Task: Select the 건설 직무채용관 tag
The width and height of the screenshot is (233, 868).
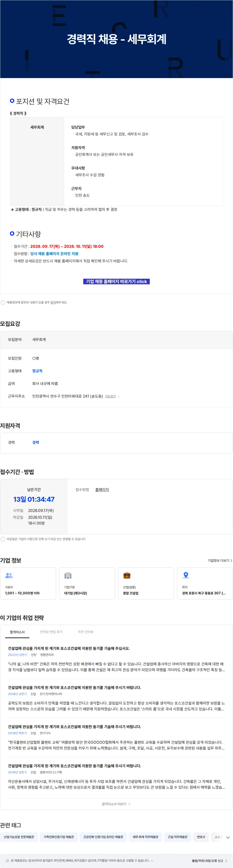Action: pyautogui.click(x=177, y=837)
